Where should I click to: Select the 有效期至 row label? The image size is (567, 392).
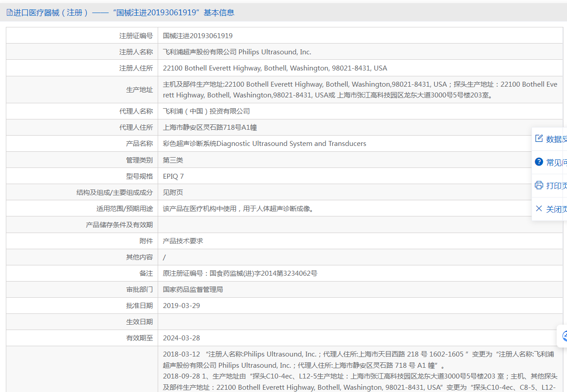139,338
